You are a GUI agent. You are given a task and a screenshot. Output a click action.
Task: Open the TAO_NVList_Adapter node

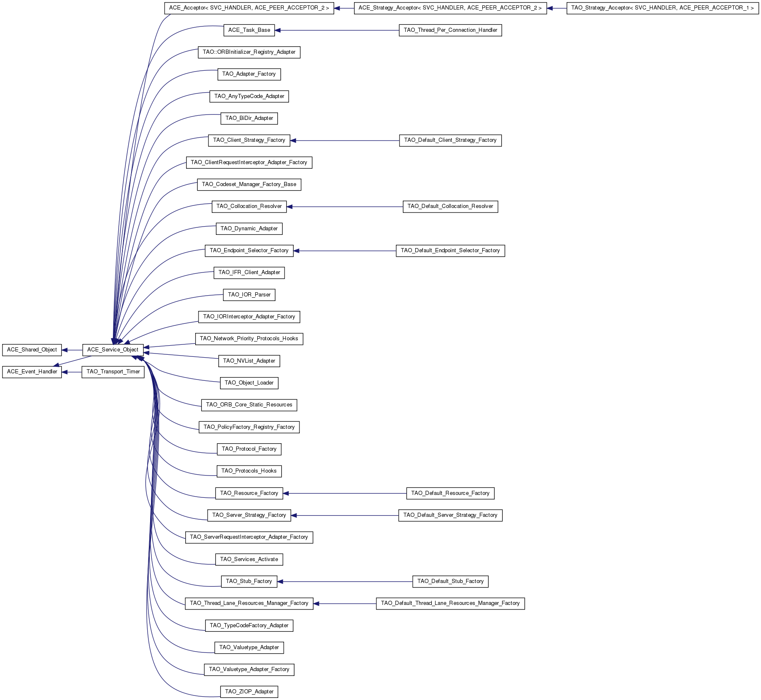(249, 361)
